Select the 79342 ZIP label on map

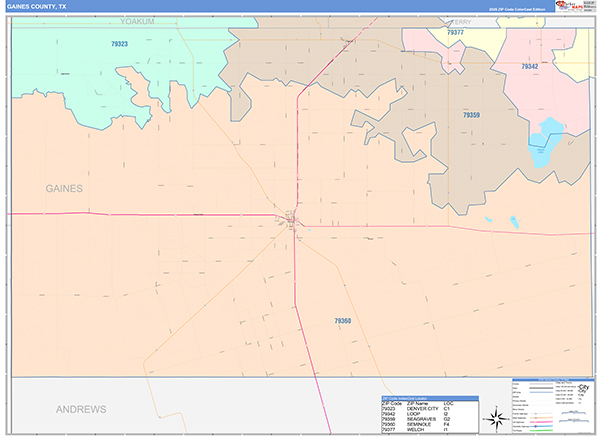click(x=530, y=67)
